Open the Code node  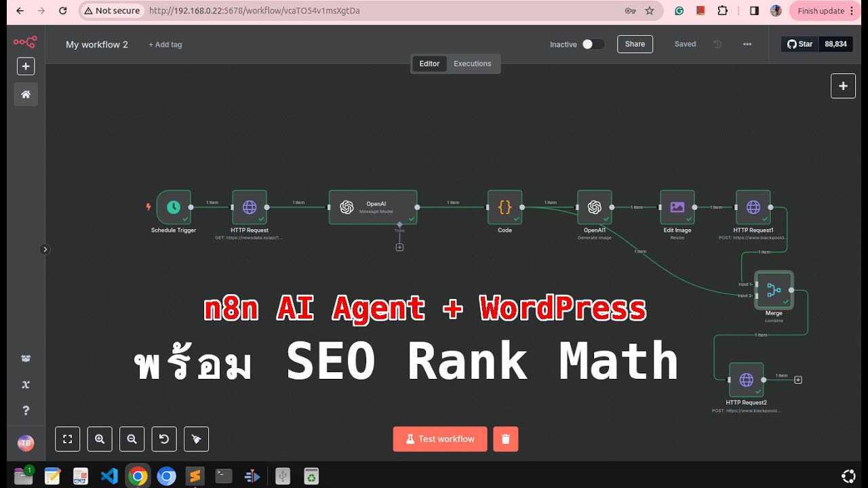(505, 207)
